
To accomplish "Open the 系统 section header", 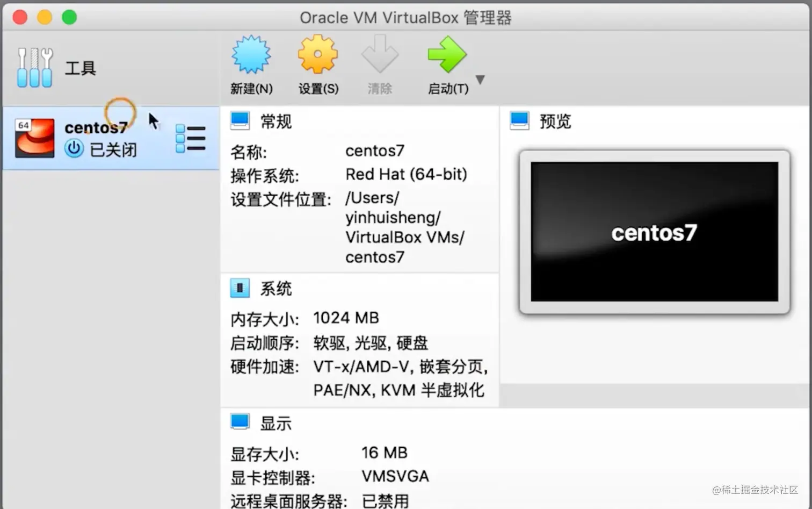I will [x=276, y=289].
